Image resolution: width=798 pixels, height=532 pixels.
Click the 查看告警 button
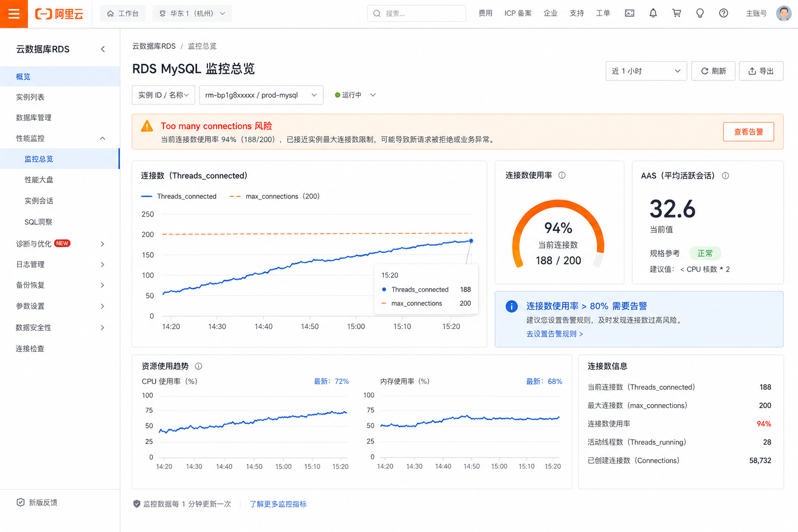(749, 132)
